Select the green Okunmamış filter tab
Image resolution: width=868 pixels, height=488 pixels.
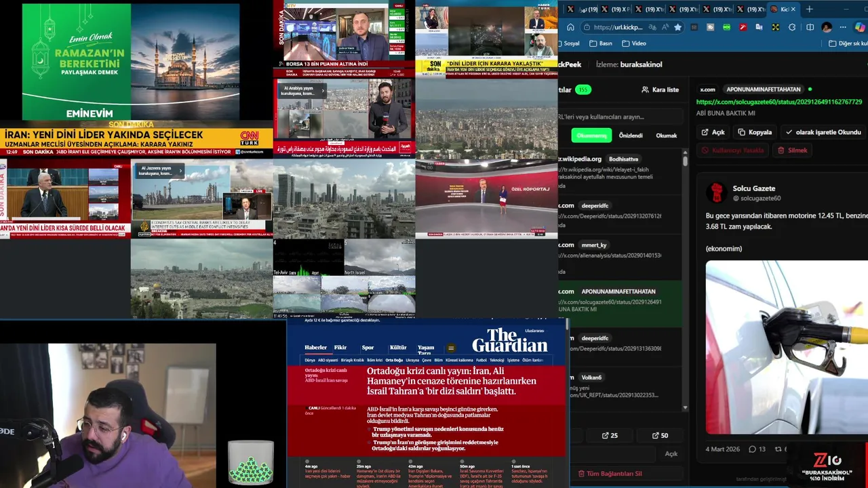tap(591, 136)
